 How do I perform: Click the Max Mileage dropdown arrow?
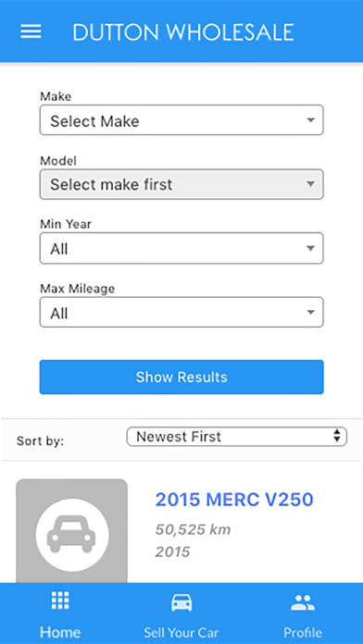coord(311,313)
